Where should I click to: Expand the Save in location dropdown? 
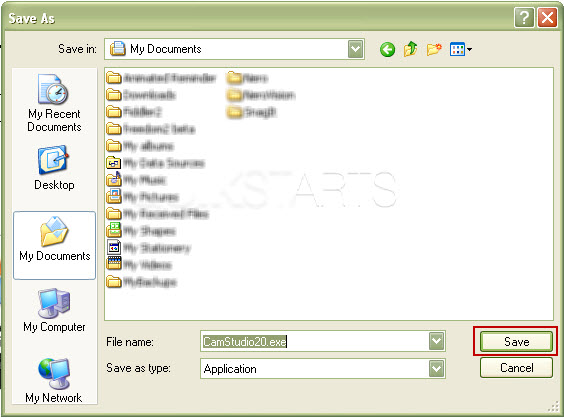point(356,49)
